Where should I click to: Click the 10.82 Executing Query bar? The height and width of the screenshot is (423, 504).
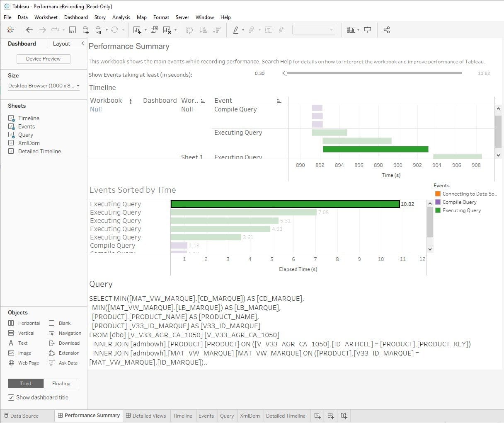(285, 204)
